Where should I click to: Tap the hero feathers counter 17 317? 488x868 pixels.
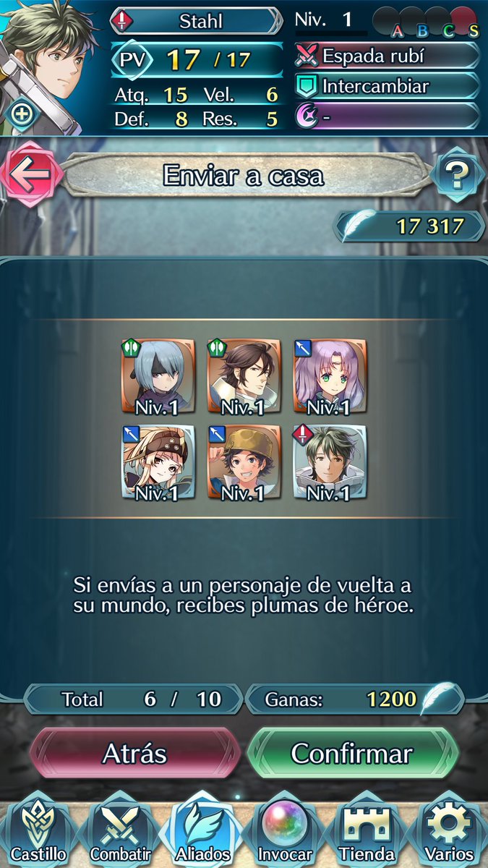409,226
